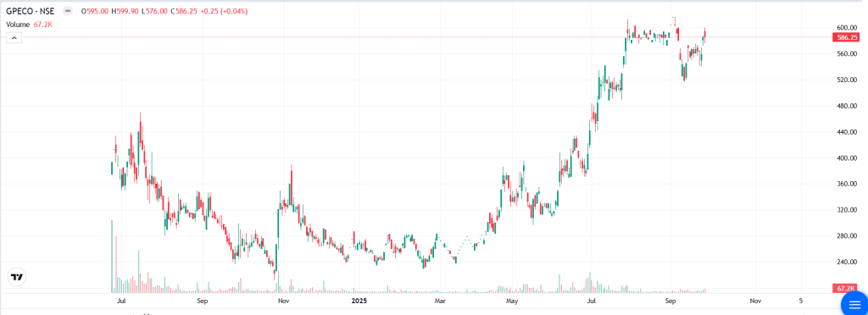Open the blue hamburger menu button
The width and height of the screenshot is (868, 315).
854,304
